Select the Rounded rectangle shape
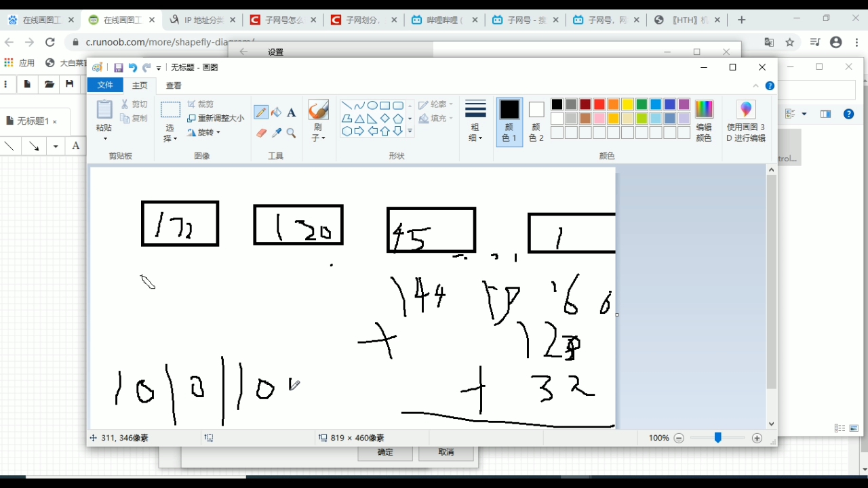 (398, 106)
